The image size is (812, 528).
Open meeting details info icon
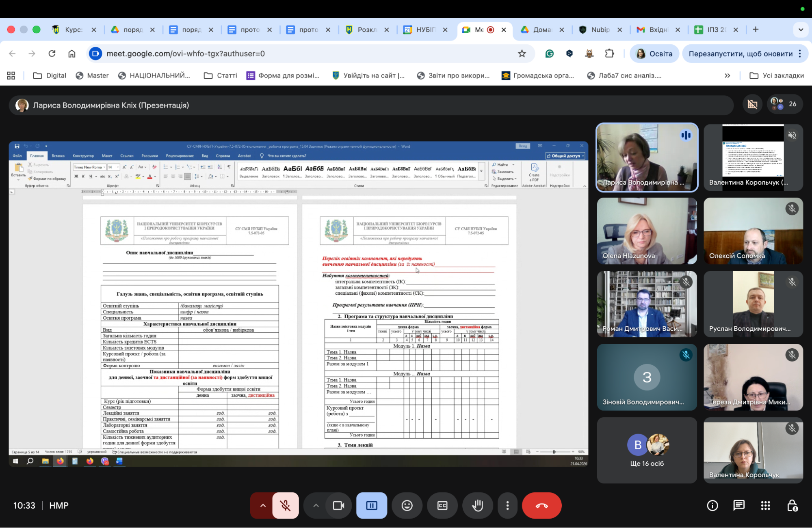[712, 506]
